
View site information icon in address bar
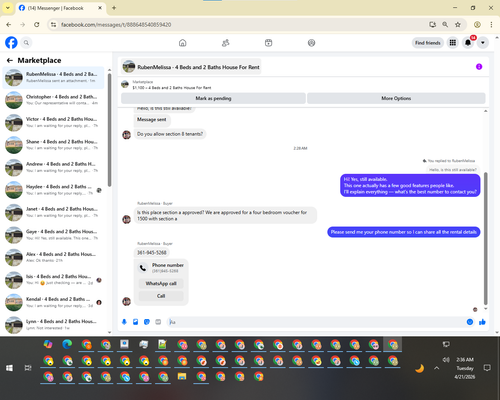click(53, 25)
